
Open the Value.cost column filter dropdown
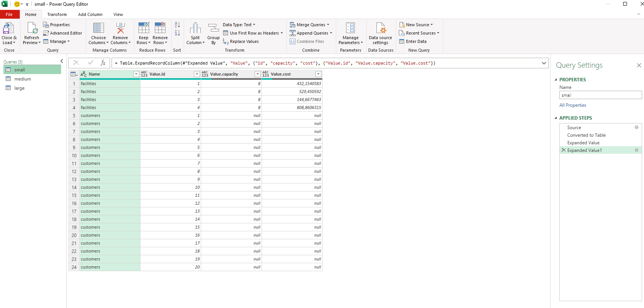point(318,74)
